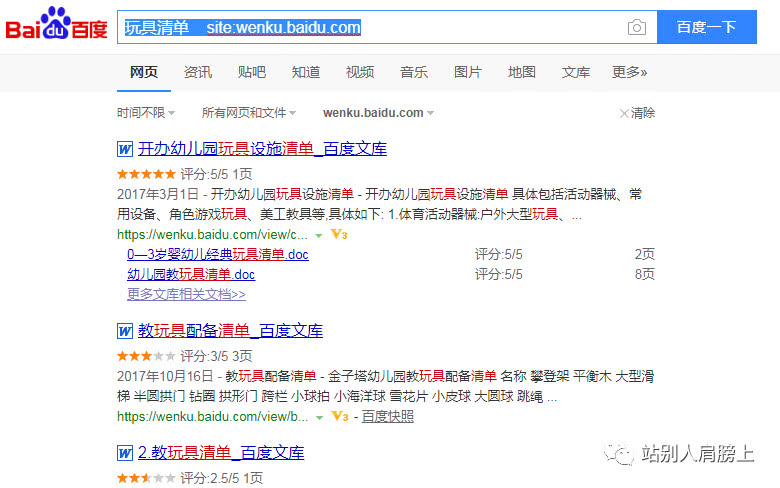Expand the 时间不限 time filter
Viewport: 780px width, 488px height.
[146, 113]
